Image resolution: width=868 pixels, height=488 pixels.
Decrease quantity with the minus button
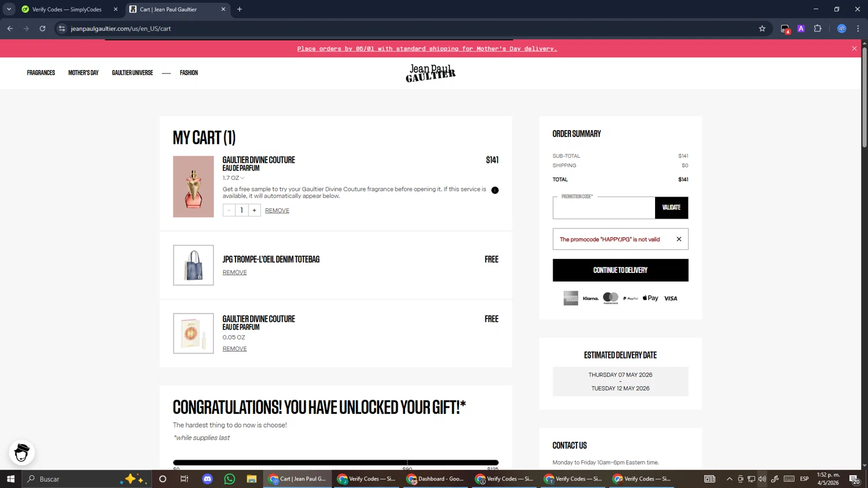point(229,210)
